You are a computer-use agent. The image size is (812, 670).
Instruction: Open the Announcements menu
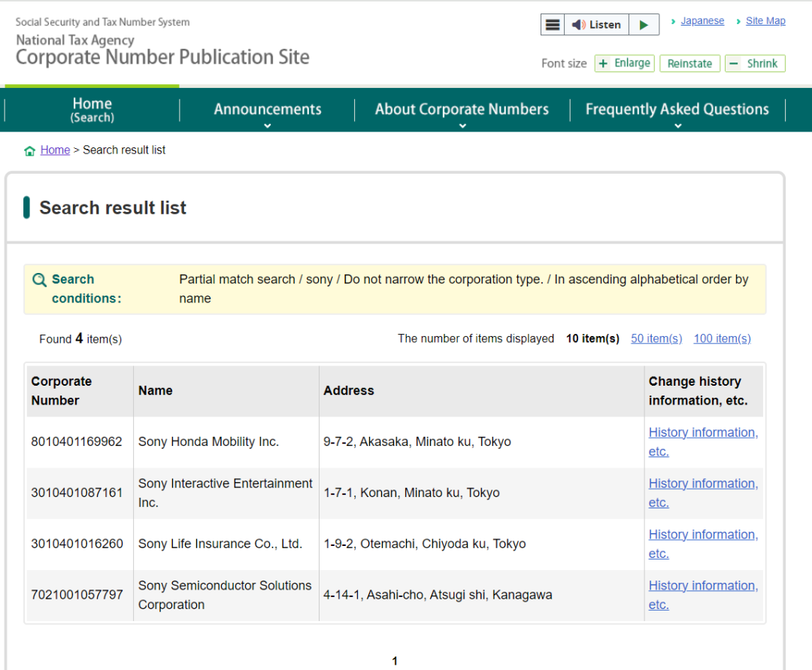pyautogui.click(x=267, y=109)
